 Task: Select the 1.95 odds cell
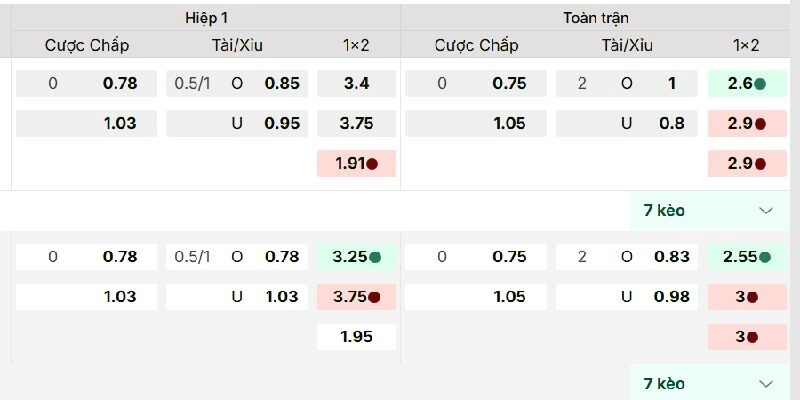(x=356, y=337)
